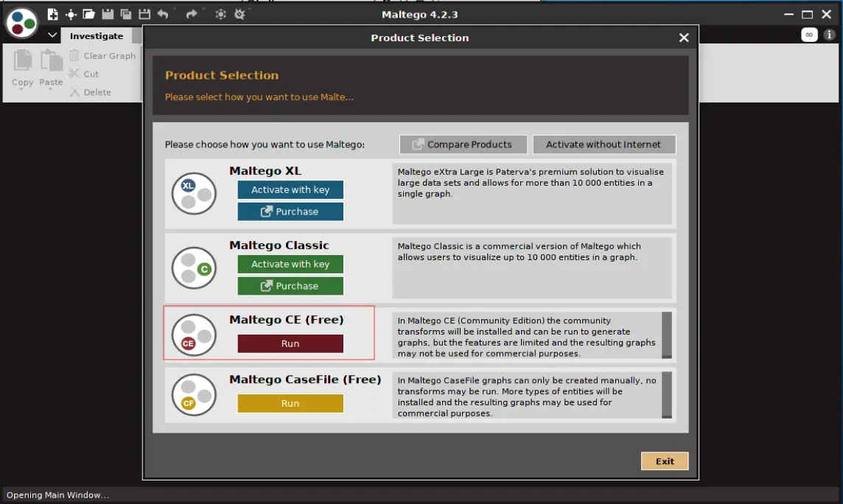
Task: Click the Maltego CE description scrollbar
Action: pyautogui.click(x=667, y=335)
